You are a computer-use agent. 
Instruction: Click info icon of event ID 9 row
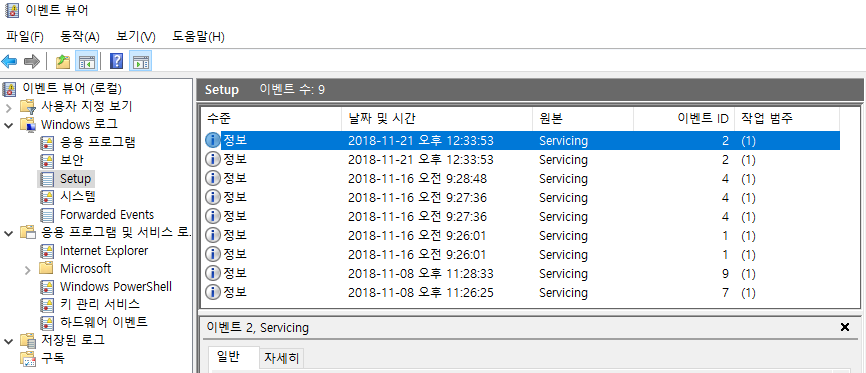point(213,274)
